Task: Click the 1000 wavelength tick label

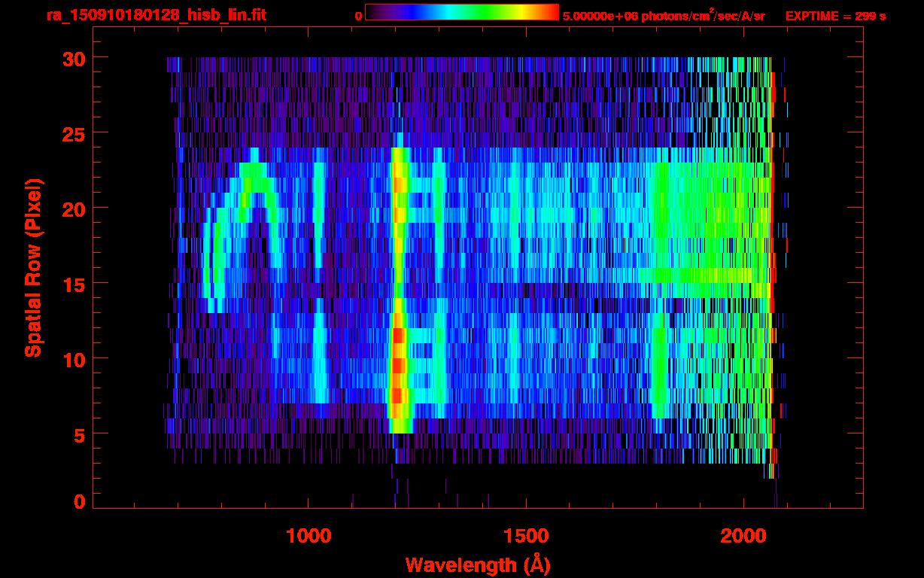Action: click(309, 536)
